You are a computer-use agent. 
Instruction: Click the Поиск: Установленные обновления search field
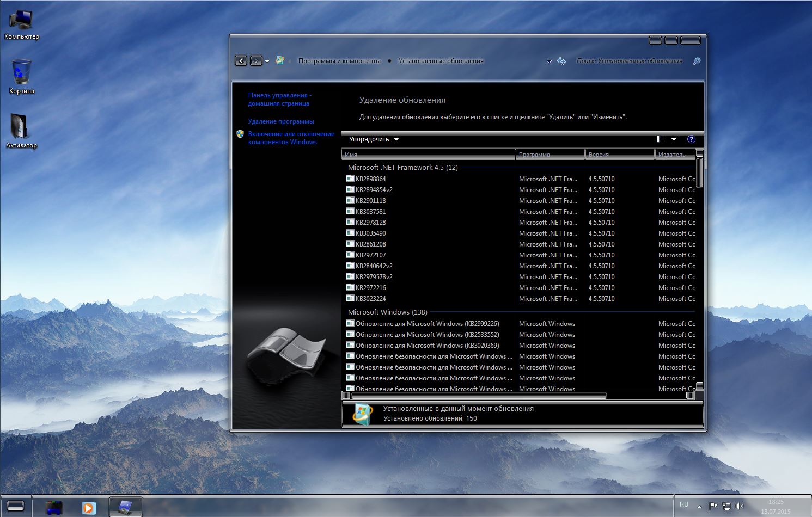[x=630, y=61]
